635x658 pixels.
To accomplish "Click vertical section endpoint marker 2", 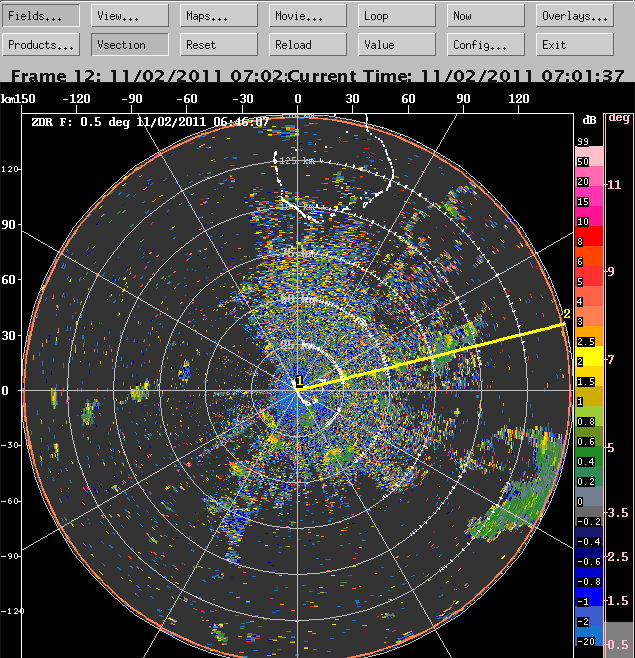I will 567,314.
